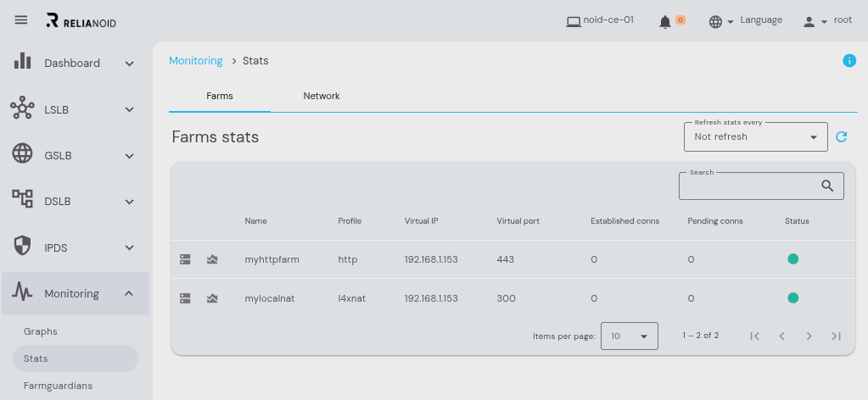Click the LSLB network icon
The height and width of the screenshot is (400, 868).
[x=22, y=108]
